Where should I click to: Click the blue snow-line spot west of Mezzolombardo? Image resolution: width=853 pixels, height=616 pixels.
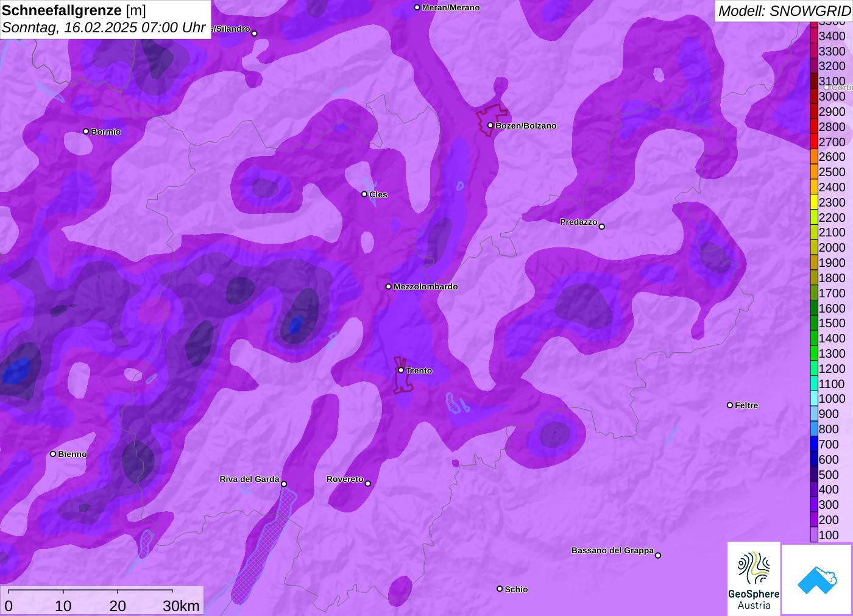pyautogui.click(x=296, y=325)
